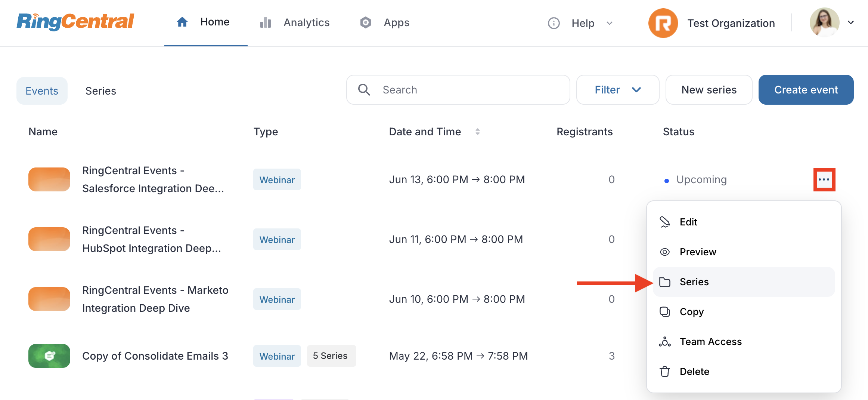
Task: Click the Analytics bar chart icon
Action: click(266, 23)
